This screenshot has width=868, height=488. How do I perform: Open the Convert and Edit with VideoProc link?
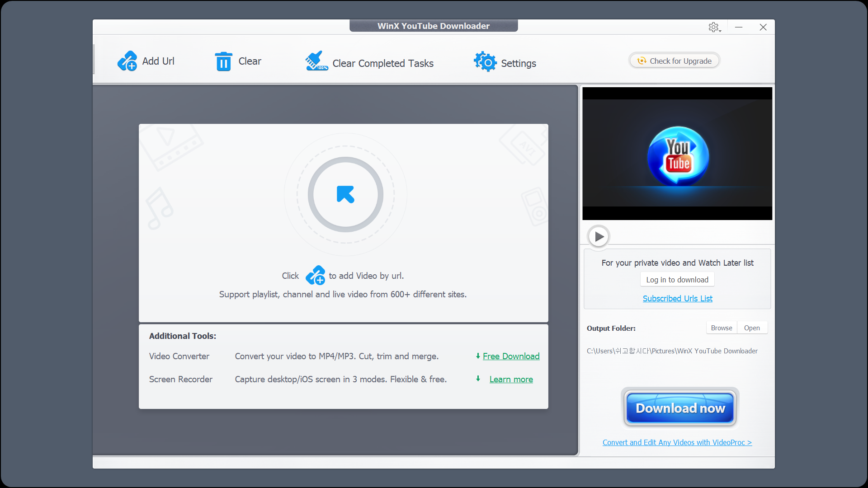point(677,442)
